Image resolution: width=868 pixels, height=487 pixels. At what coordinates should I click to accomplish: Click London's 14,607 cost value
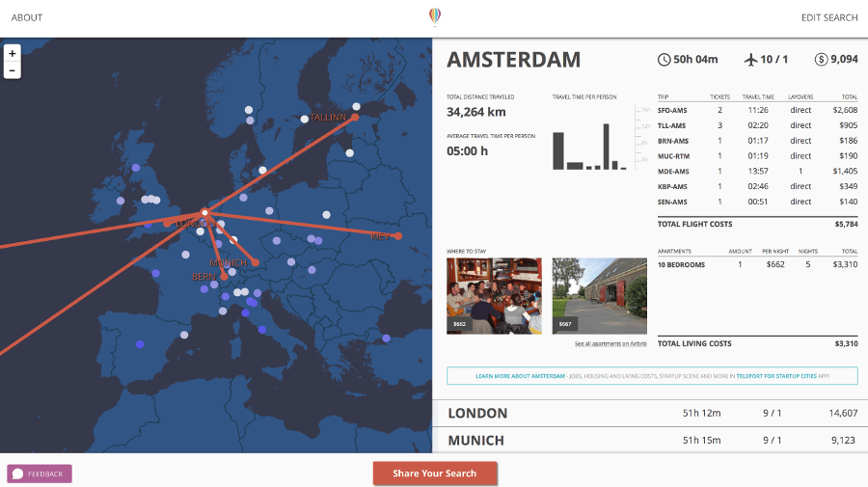point(843,413)
